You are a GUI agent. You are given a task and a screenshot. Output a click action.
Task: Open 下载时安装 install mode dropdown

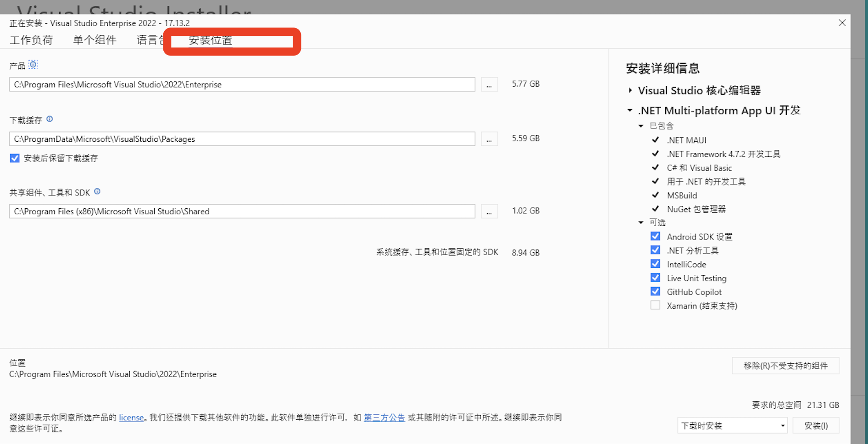(732, 426)
